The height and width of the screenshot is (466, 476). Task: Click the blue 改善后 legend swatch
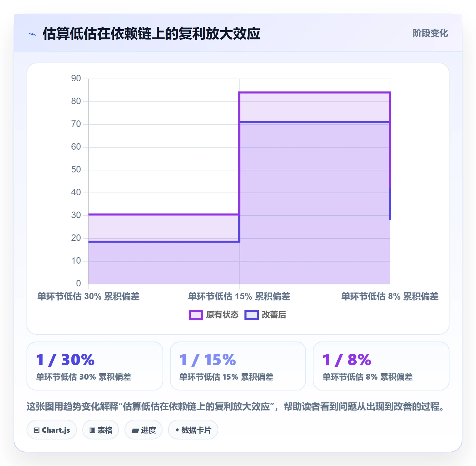tap(252, 315)
